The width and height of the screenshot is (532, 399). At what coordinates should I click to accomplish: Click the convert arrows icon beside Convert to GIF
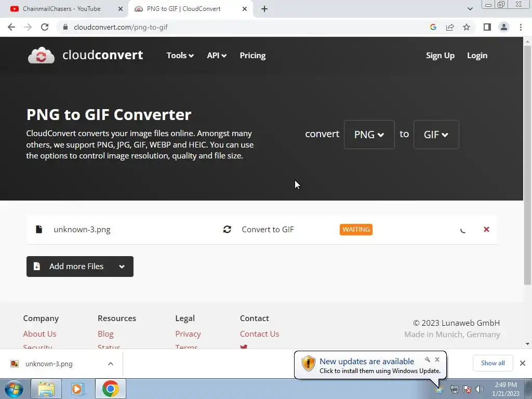point(227,229)
